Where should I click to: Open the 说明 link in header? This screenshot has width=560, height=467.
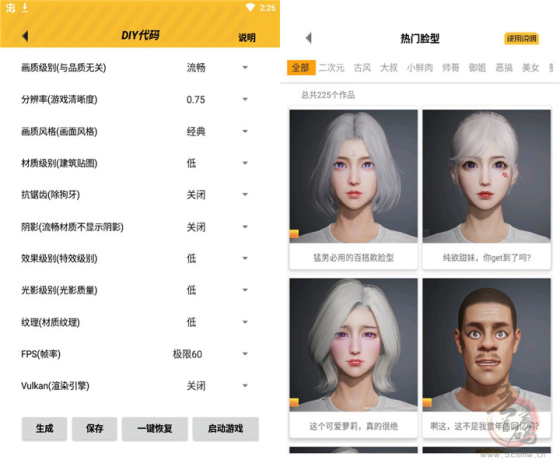[247, 37]
